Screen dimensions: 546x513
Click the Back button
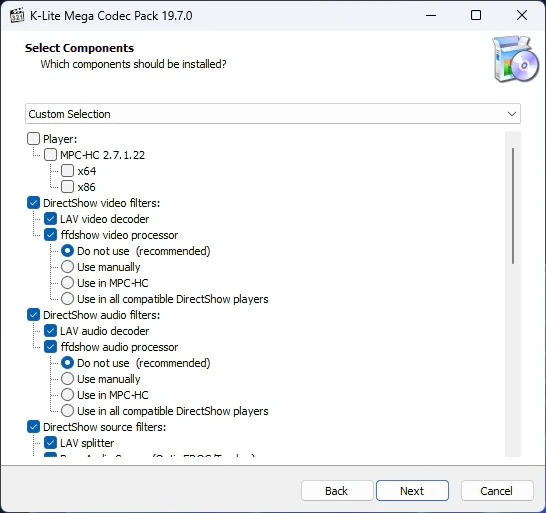pyautogui.click(x=337, y=490)
